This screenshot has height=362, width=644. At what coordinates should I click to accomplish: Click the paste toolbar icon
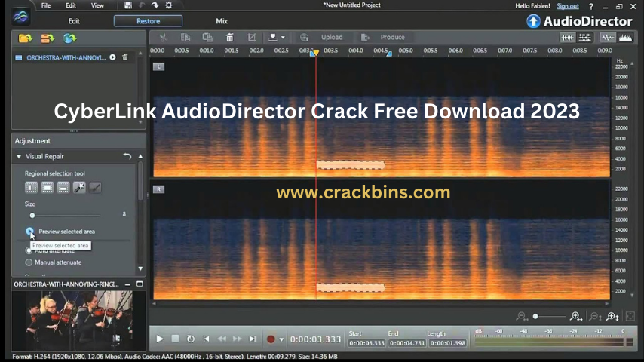[207, 38]
